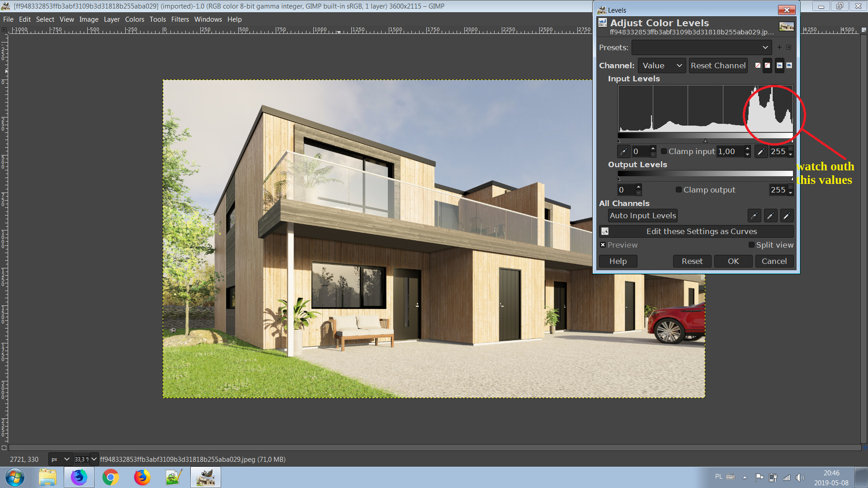Click Cancel in the Levels dialog
The image size is (868, 488).
[774, 261]
